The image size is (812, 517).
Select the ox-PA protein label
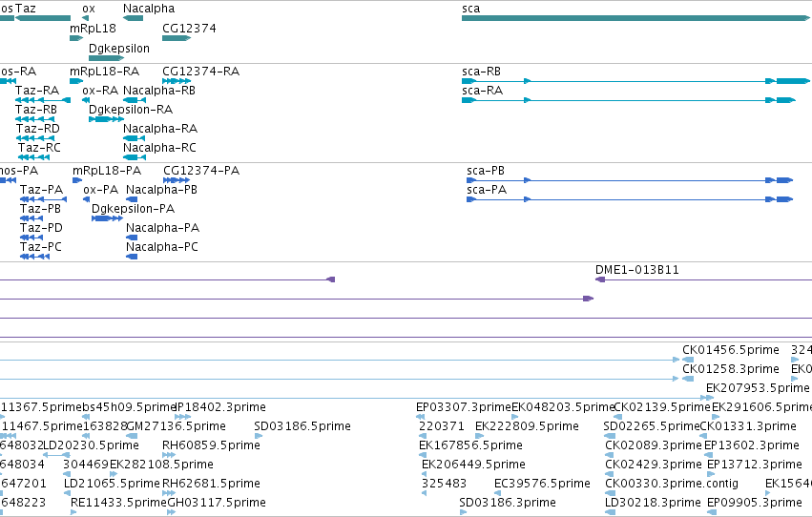click(x=100, y=190)
